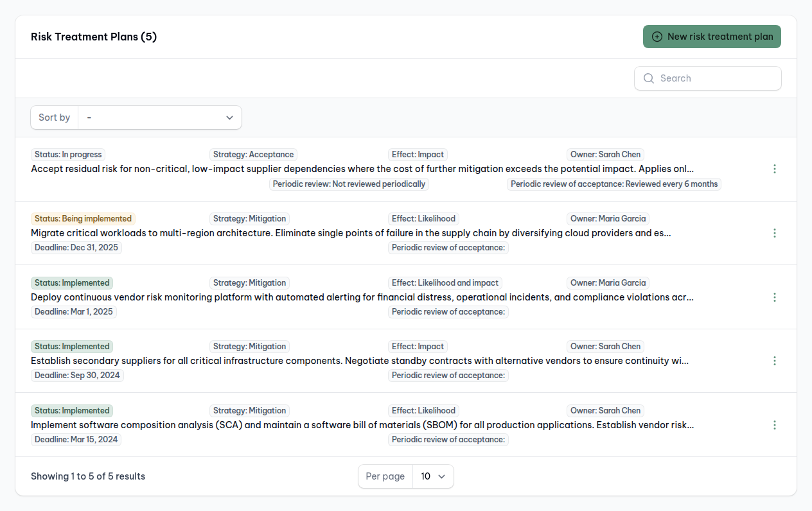812x511 pixels.
Task: Select the Deploy continuous vendor risk monitoring plan
Action: click(362, 297)
